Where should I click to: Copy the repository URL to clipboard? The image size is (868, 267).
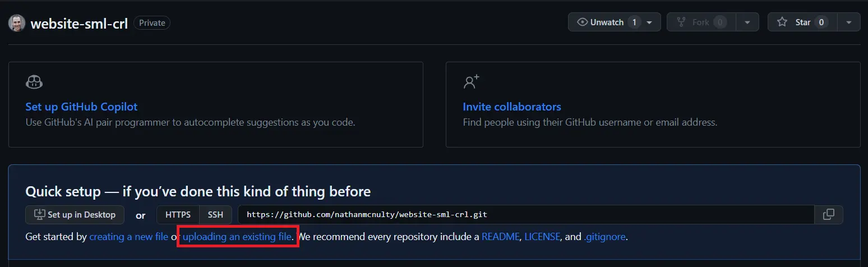point(828,215)
